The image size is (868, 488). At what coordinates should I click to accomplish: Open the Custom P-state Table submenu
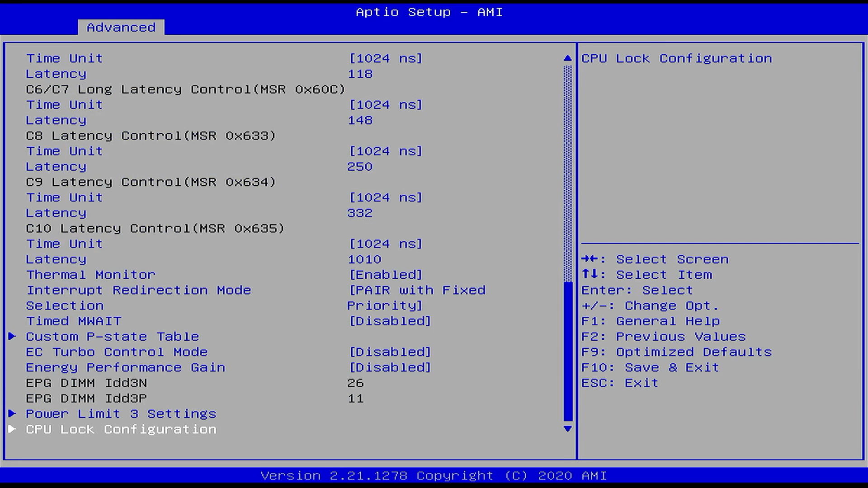112,337
